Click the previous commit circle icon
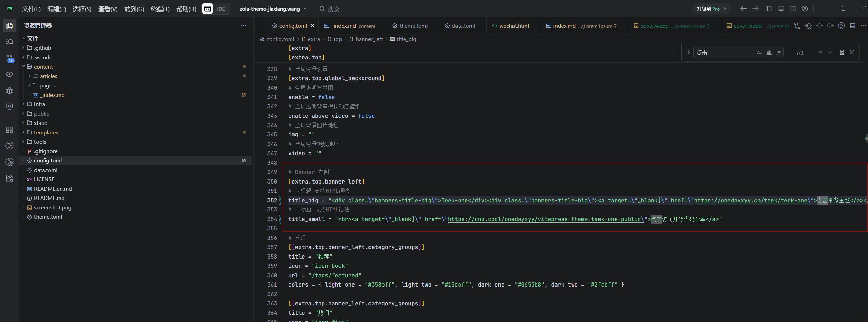The height and width of the screenshot is (322, 868). point(820,26)
